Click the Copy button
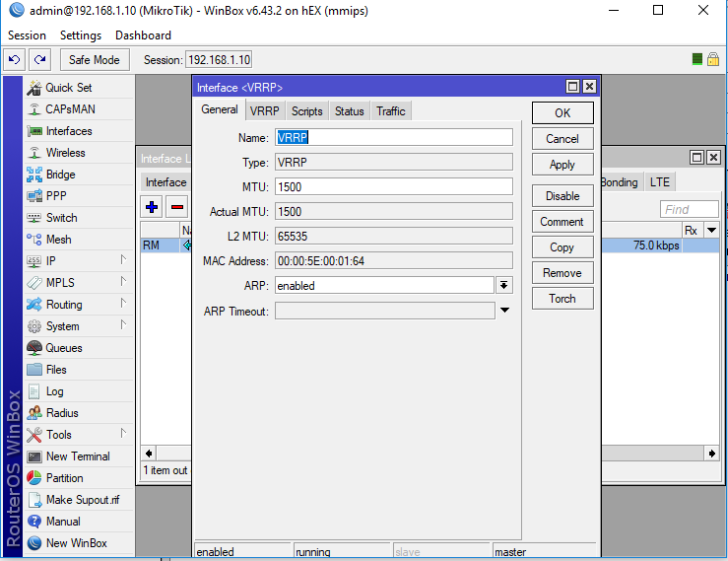728x561 pixels. pyautogui.click(x=563, y=247)
